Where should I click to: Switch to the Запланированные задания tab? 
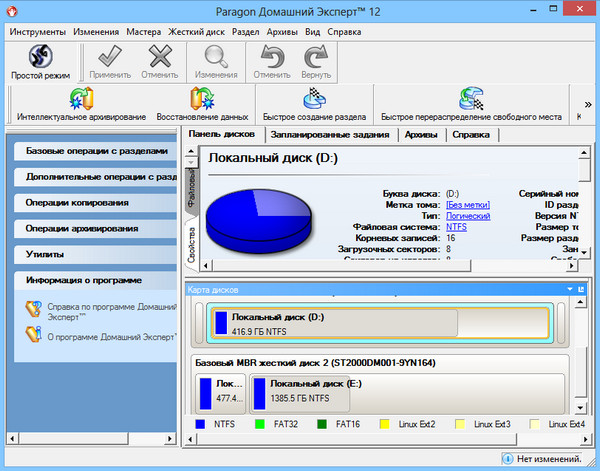point(330,135)
